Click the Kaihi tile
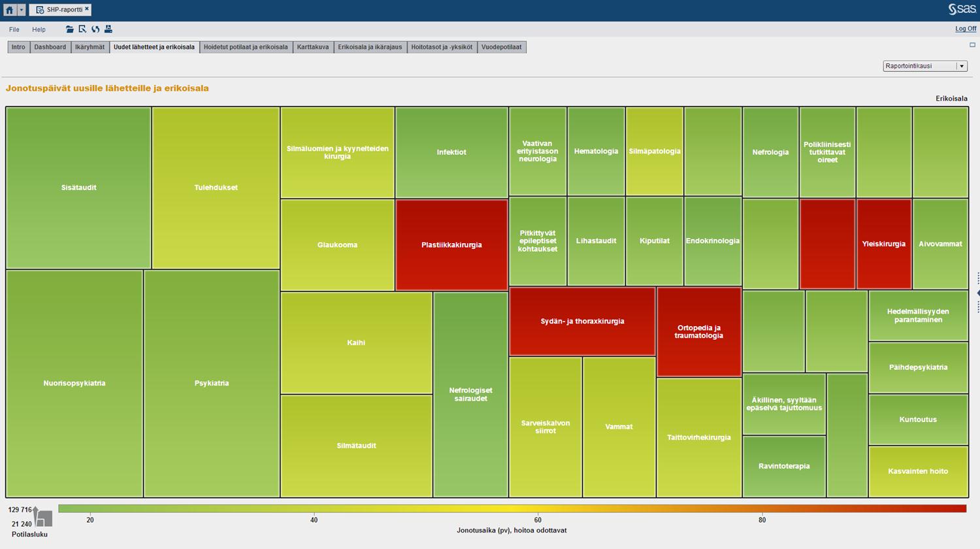Image resolution: width=980 pixels, height=549 pixels. tap(356, 342)
